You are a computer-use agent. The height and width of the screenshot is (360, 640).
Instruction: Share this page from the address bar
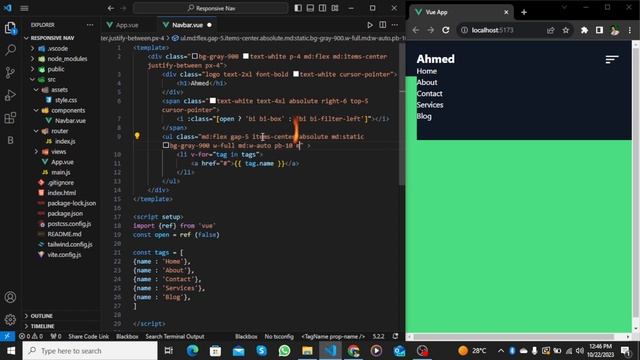[551, 30]
